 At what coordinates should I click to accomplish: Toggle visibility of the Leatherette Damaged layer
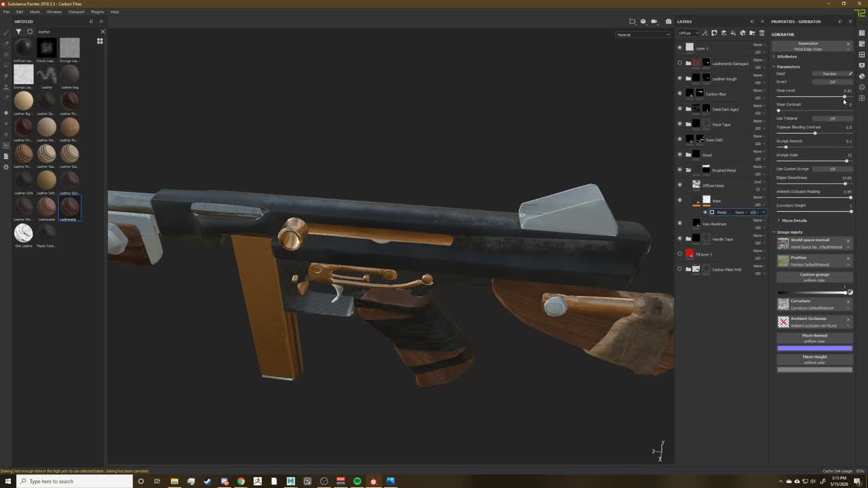[679, 63]
